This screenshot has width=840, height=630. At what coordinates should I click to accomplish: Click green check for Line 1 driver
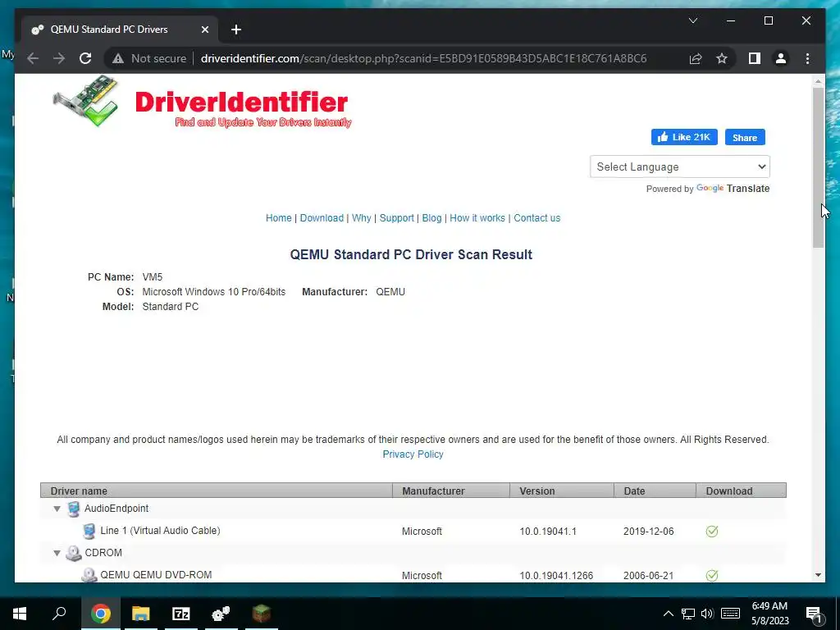(x=711, y=532)
